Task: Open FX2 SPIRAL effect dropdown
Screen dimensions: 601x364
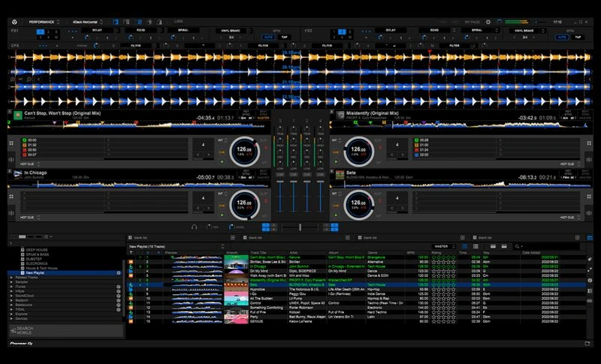Action: (x=479, y=30)
